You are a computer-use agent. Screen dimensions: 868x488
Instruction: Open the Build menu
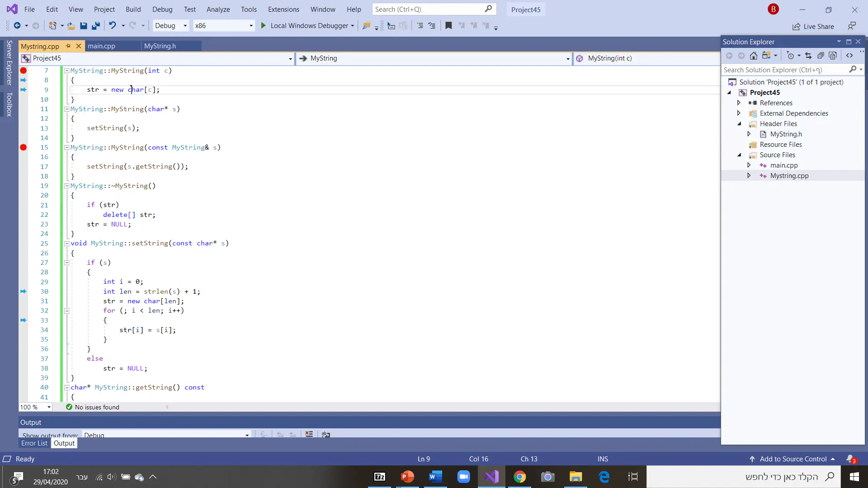click(133, 9)
